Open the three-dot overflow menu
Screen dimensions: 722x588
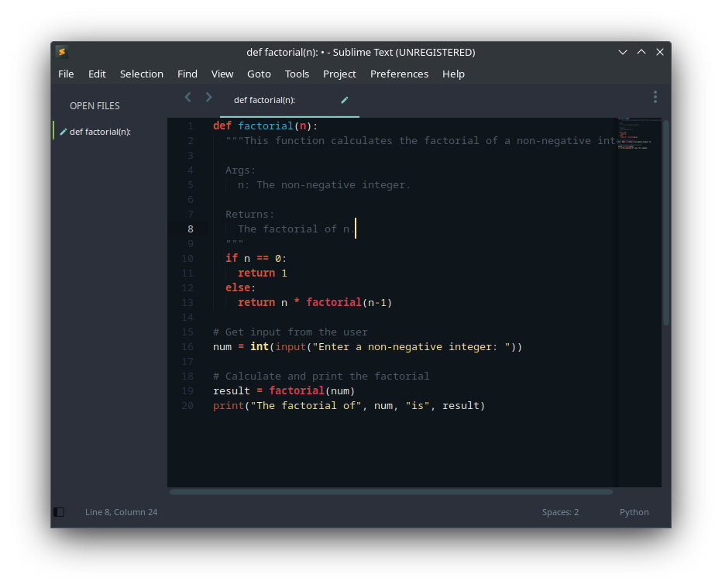tap(655, 97)
